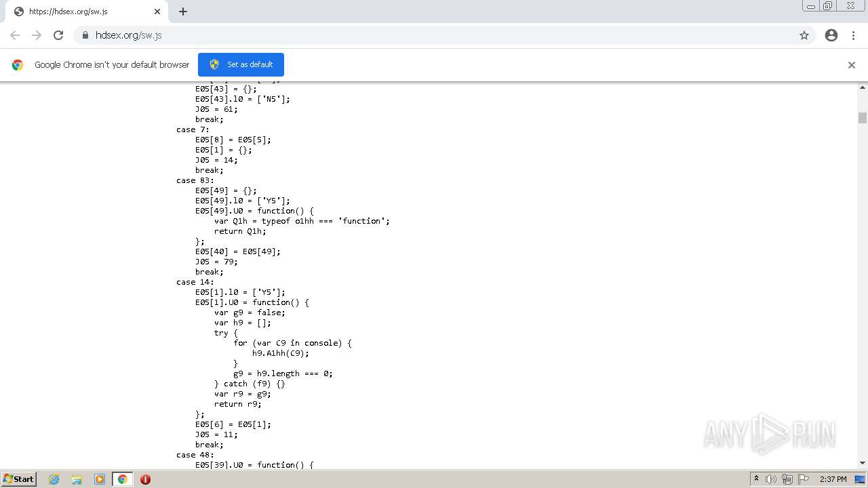
Task: Click the lock icon in address bar
Action: (x=85, y=35)
